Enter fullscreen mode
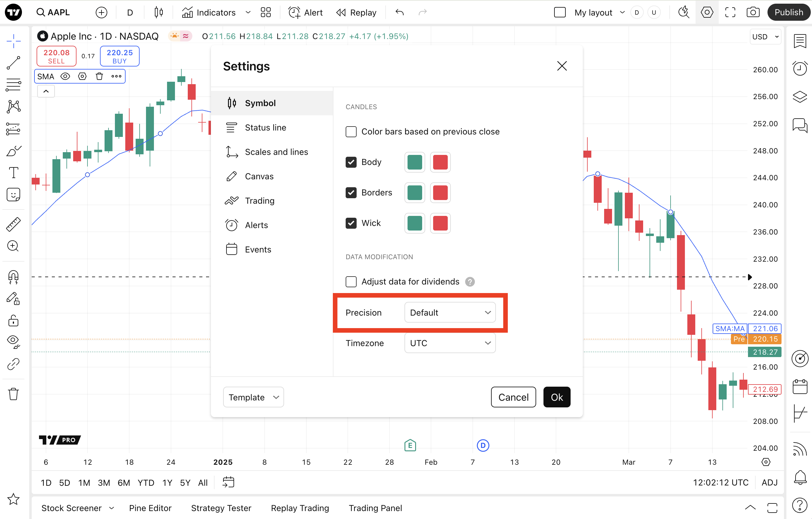This screenshot has height=519, width=812. click(730, 13)
